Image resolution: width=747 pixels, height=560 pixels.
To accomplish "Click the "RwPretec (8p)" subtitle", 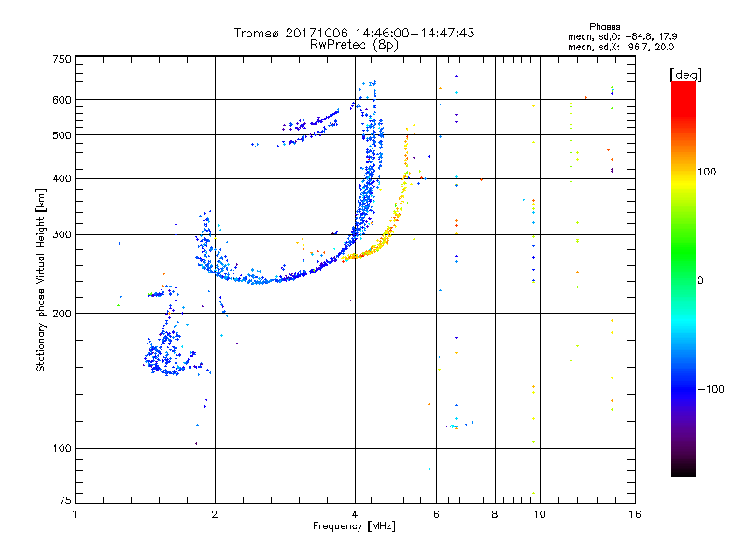I will [354, 45].
